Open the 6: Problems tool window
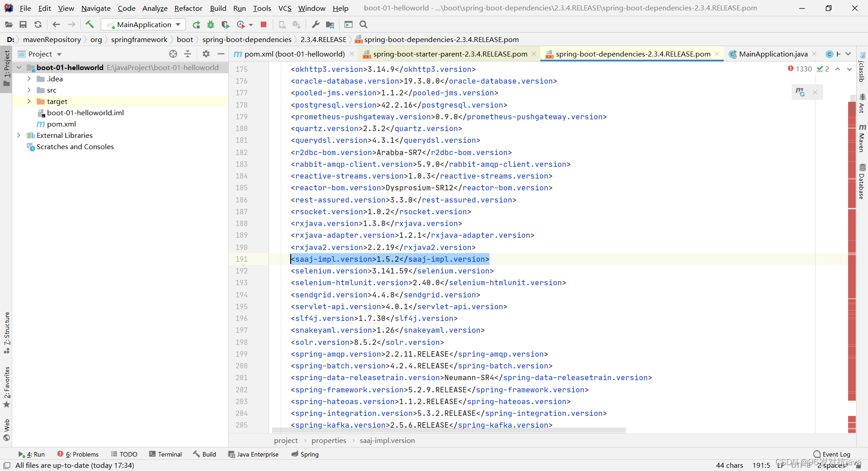The image size is (868, 471). click(x=78, y=454)
